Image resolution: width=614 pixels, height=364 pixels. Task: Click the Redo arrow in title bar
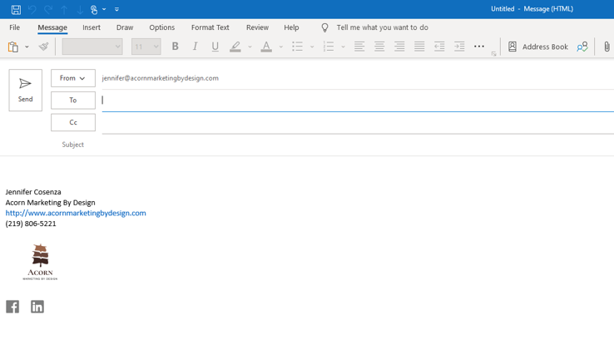tap(48, 9)
